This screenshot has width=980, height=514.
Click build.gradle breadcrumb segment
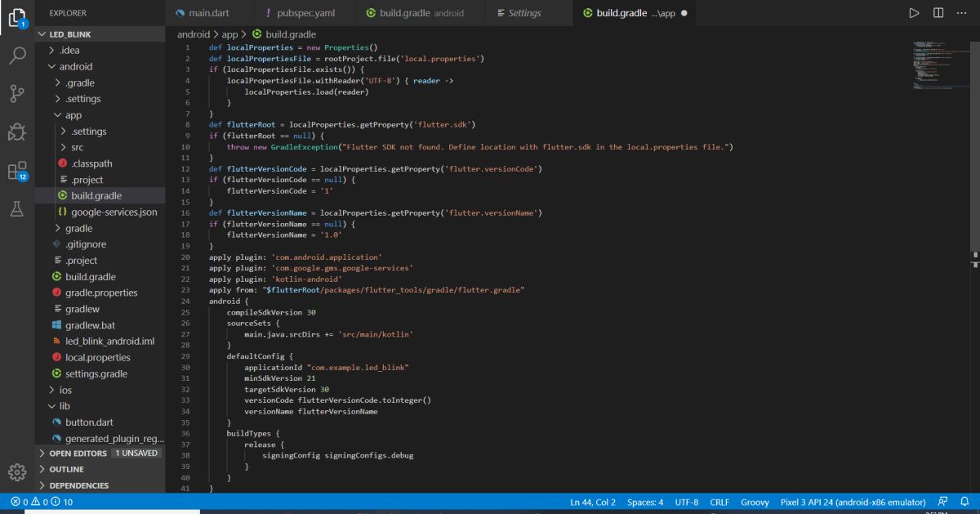point(283,34)
